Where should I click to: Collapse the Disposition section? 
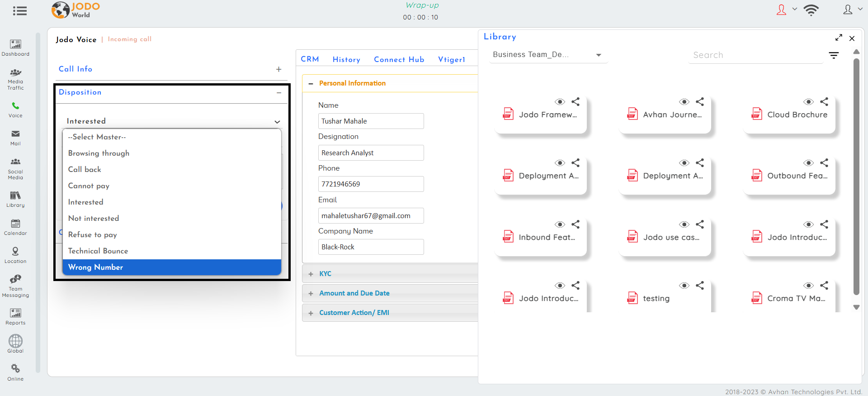tap(279, 93)
